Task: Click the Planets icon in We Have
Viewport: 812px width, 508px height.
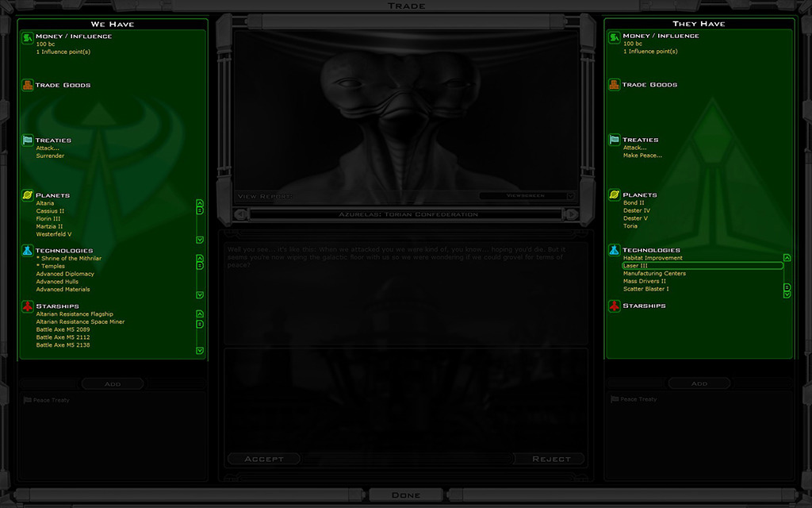Action: [x=28, y=195]
